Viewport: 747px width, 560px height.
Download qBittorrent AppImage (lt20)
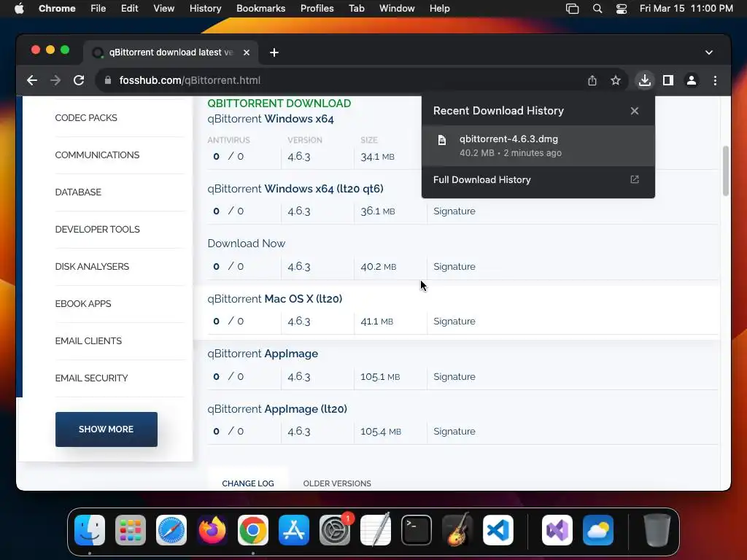(277, 409)
